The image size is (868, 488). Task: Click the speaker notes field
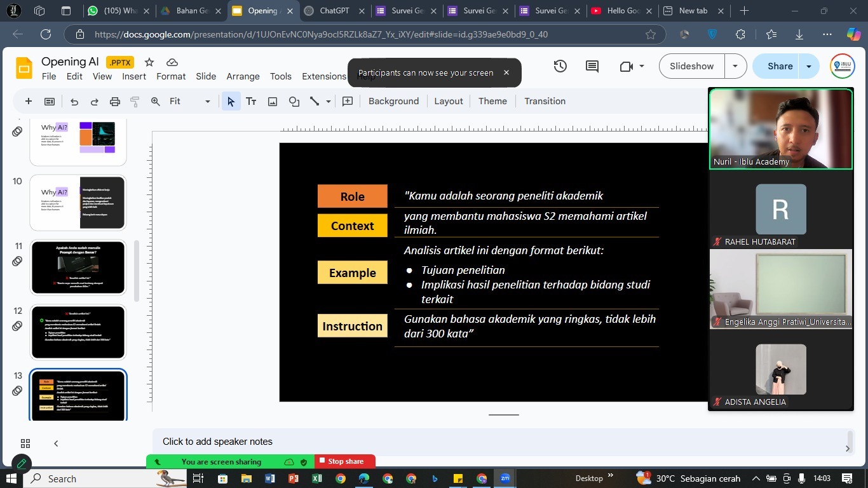(x=499, y=442)
